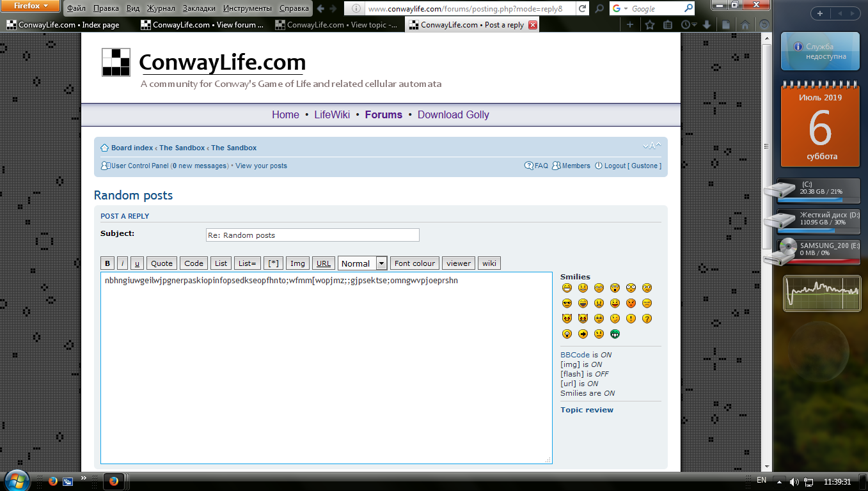Apply italic formatting with the i button
The image size is (868, 491).
pyautogui.click(x=122, y=263)
